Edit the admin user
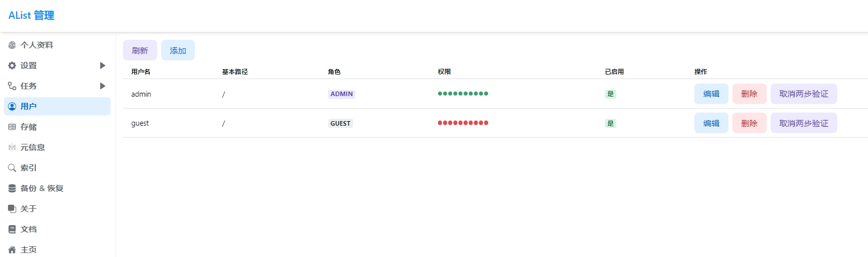This screenshot has height=257, width=868. [x=711, y=94]
